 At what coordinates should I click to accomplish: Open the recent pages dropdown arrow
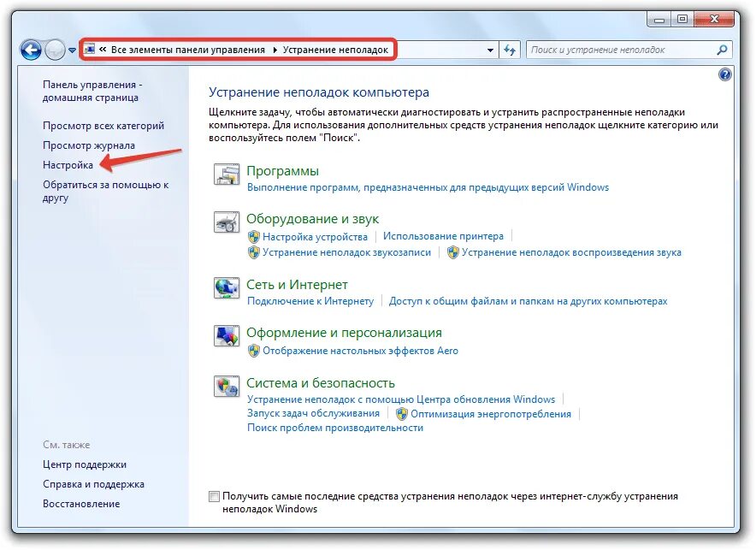73,50
